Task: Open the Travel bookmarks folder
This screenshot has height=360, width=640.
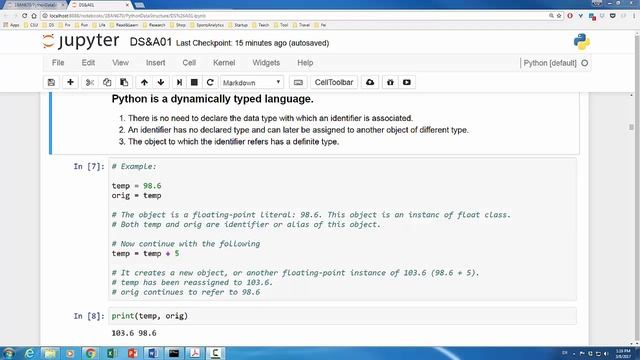Action: 301,25
